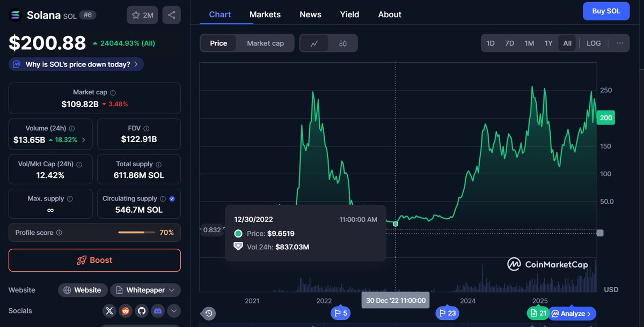Click the chart data point at 30 Dec '22
This screenshot has width=644, height=327.
point(396,224)
